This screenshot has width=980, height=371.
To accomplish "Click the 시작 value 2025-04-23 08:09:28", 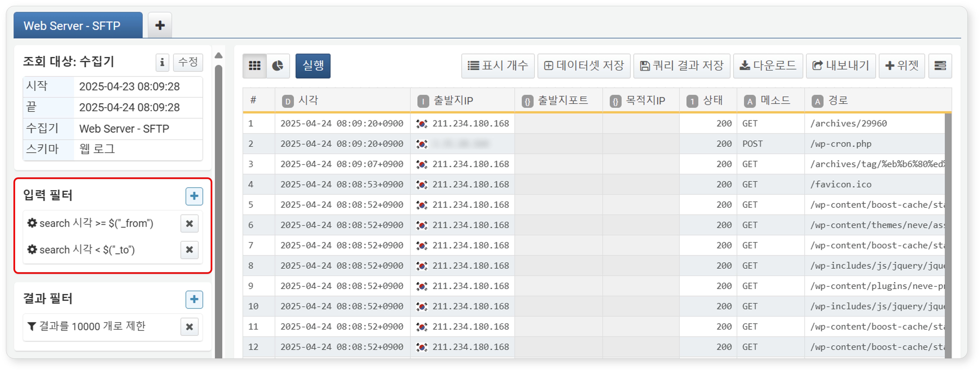I will [x=129, y=87].
